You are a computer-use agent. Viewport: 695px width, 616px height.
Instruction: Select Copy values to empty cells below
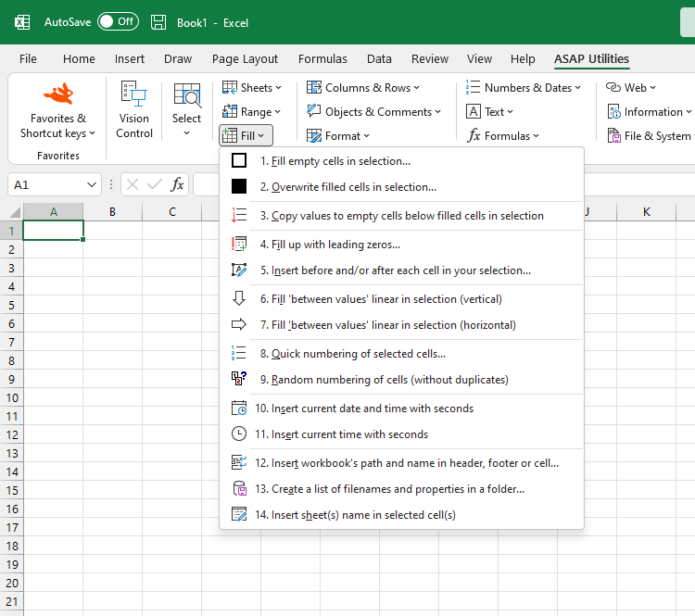coord(401,216)
